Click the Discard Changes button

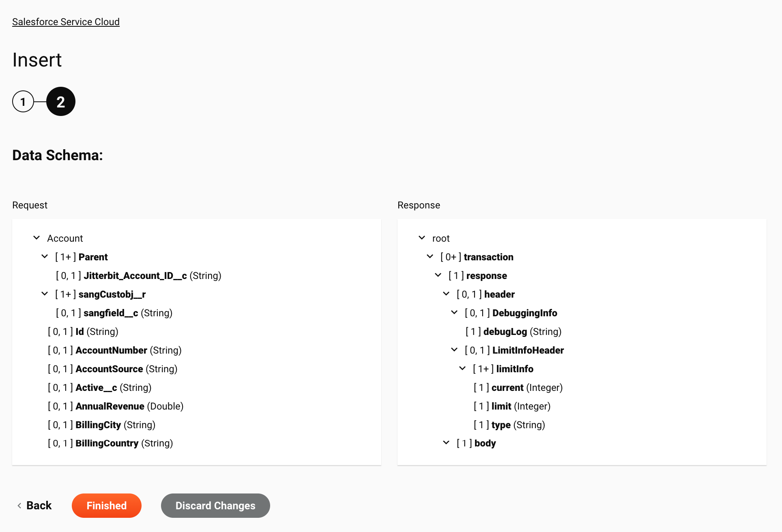point(215,506)
